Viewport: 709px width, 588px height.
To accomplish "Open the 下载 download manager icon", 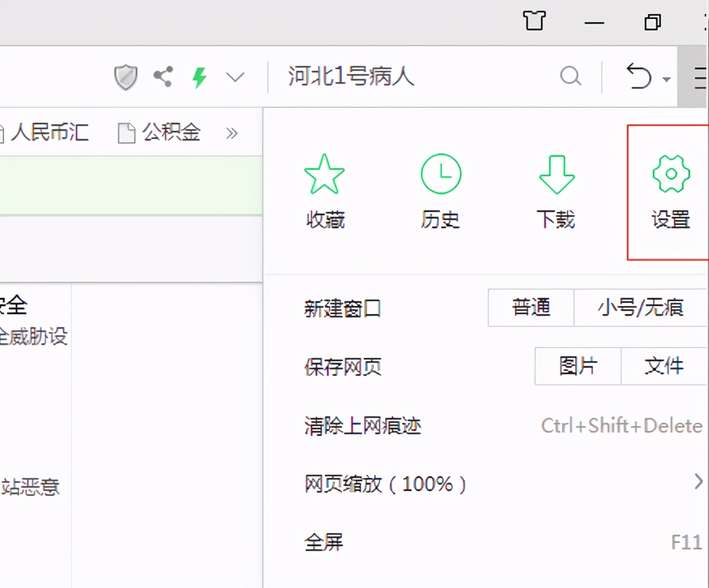I will point(556,189).
